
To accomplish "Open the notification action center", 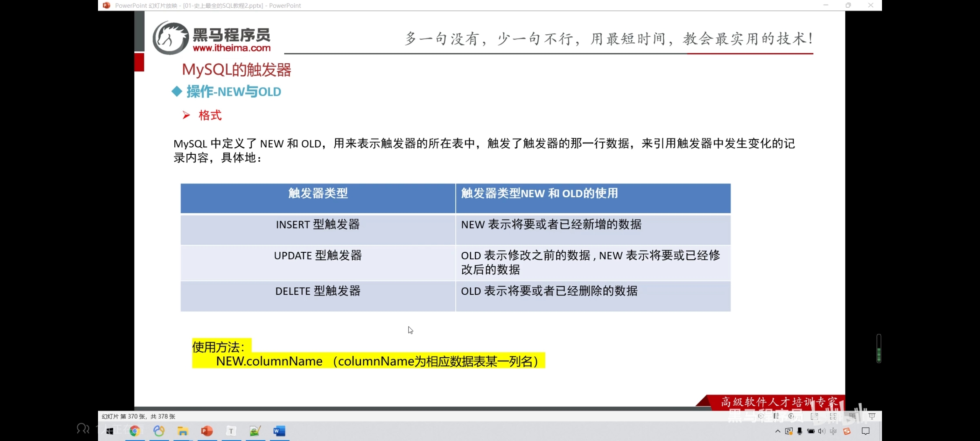I will (866, 431).
